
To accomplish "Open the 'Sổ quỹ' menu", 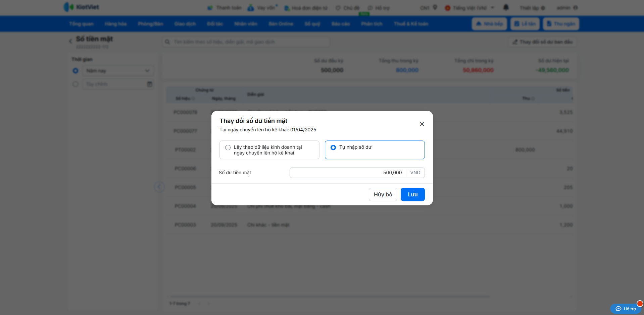I will coord(312,24).
